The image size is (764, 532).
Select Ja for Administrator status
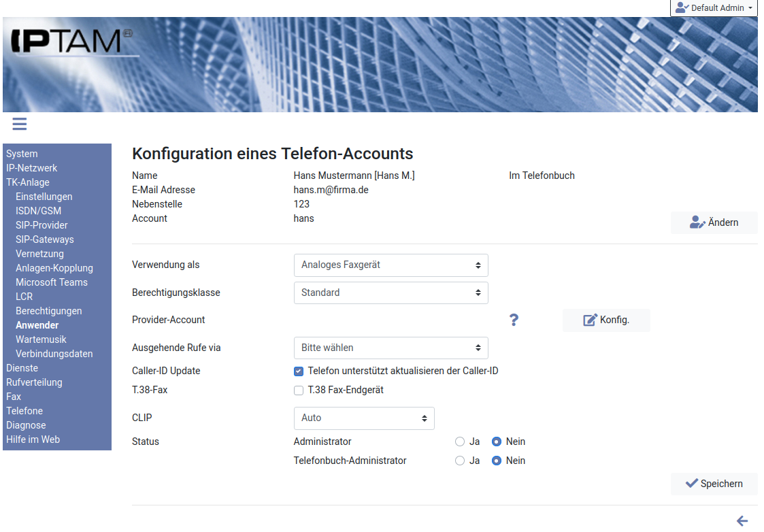460,442
